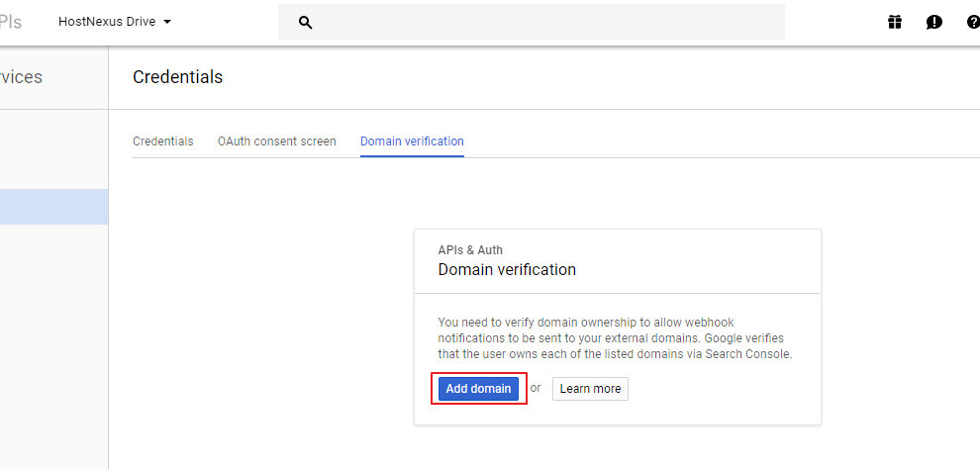Click the Credentials page heading
The width and height of the screenshot is (980, 469).
pos(177,77)
